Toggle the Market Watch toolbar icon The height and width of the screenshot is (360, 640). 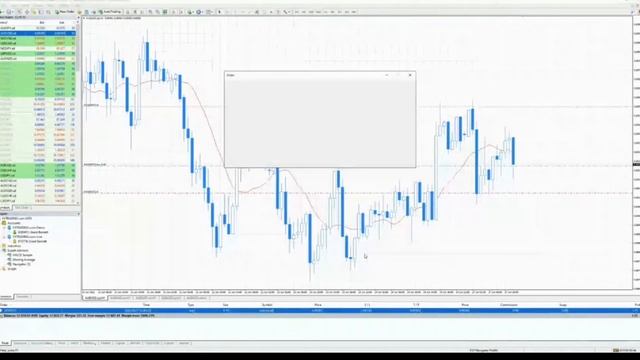point(20,12)
